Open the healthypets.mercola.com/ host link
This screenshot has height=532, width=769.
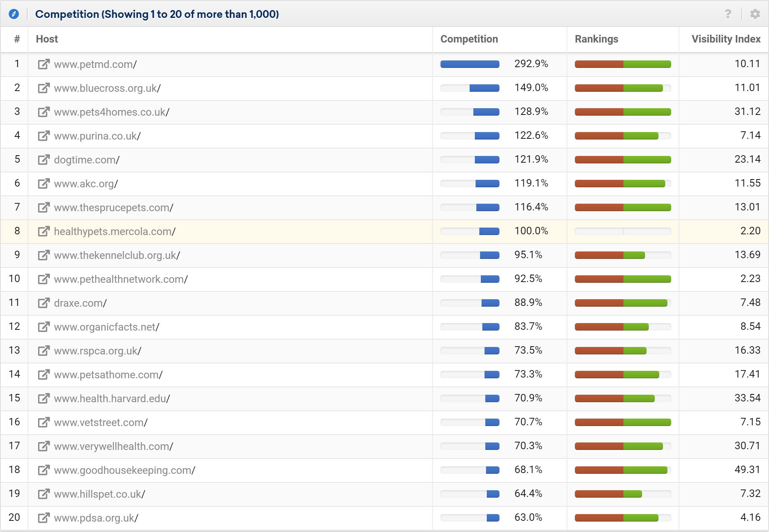[115, 231]
